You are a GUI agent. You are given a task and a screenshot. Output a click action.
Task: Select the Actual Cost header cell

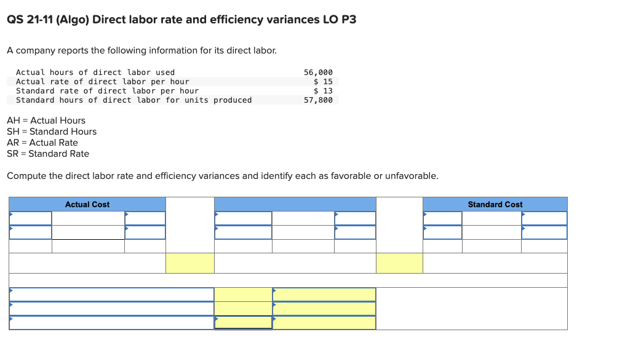(x=86, y=204)
